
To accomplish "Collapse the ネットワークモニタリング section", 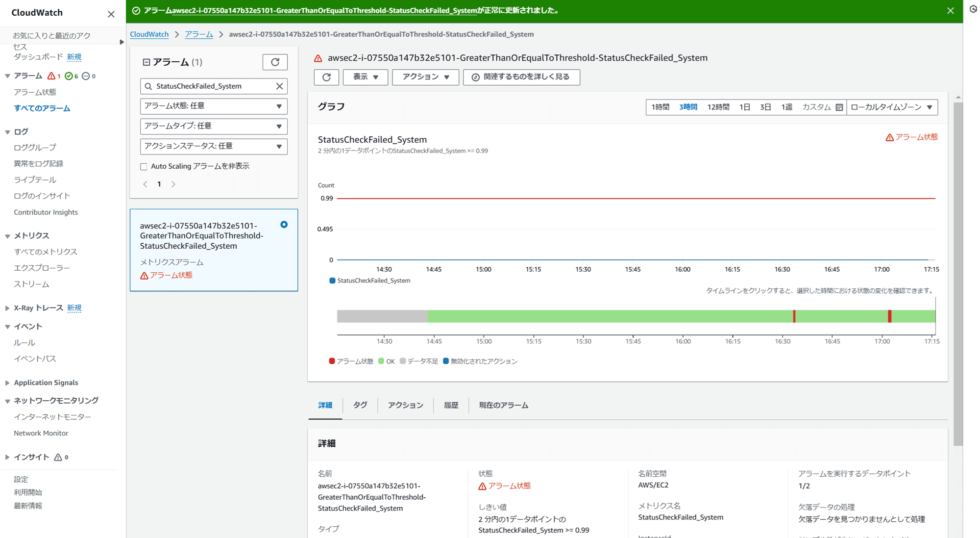I will (x=7, y=401).
